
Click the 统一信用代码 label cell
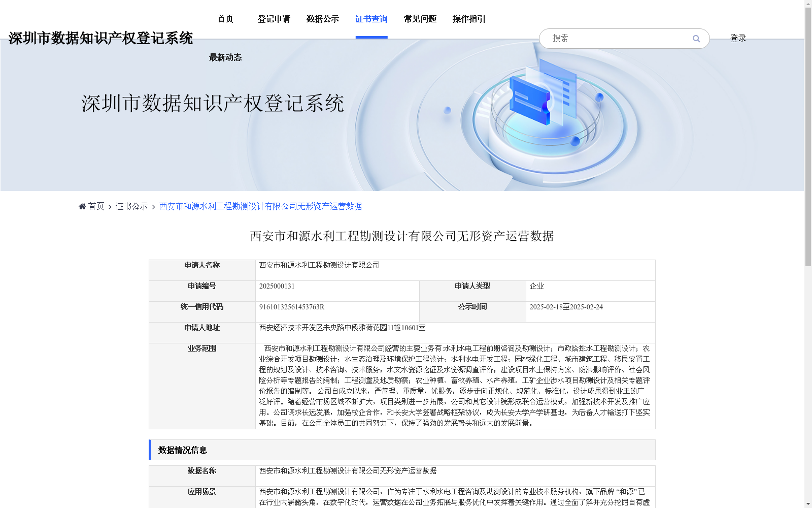point(202,312)
